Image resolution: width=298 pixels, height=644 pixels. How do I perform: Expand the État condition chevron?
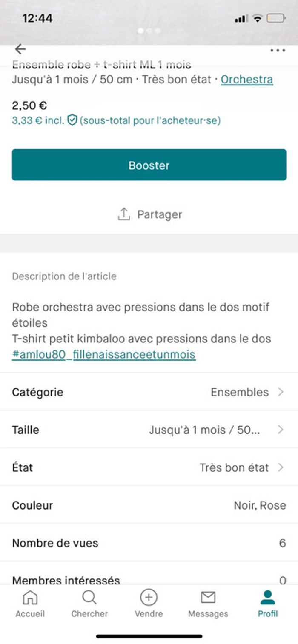(x=280, y=467)
